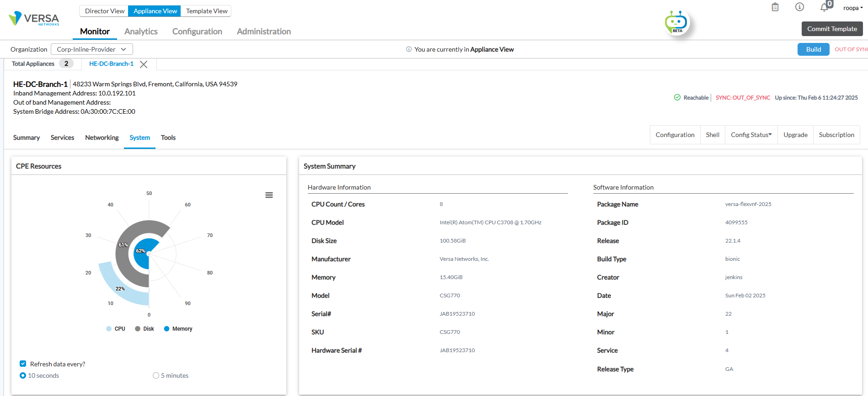Click the Build Type value bionic
Screen dimensions: 868x396
click(x=732, y=259)
